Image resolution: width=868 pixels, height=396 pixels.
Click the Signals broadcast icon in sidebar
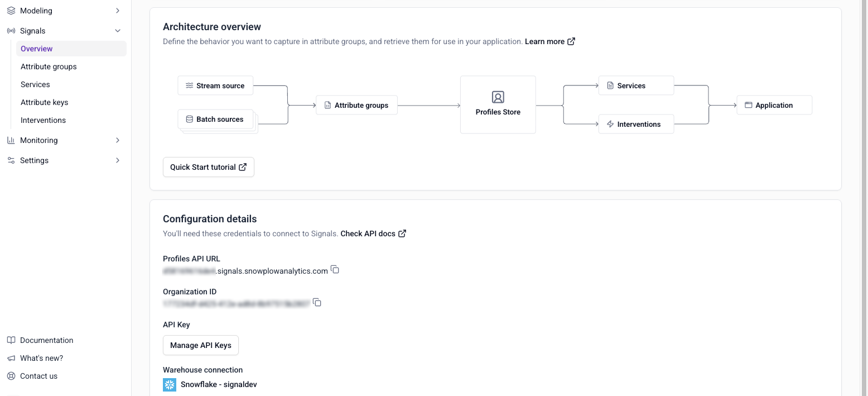pyautogui.click(x=11, y=30)
